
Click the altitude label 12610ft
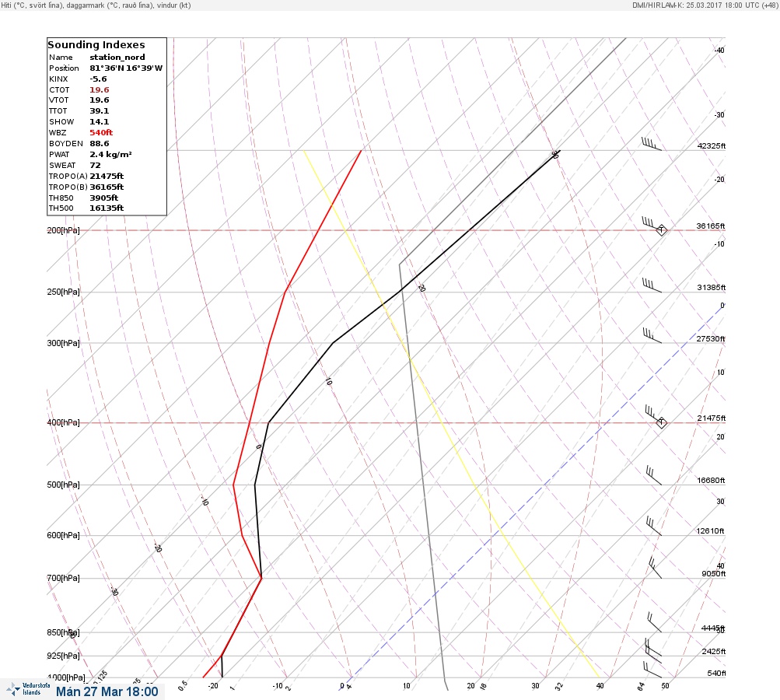710,531
